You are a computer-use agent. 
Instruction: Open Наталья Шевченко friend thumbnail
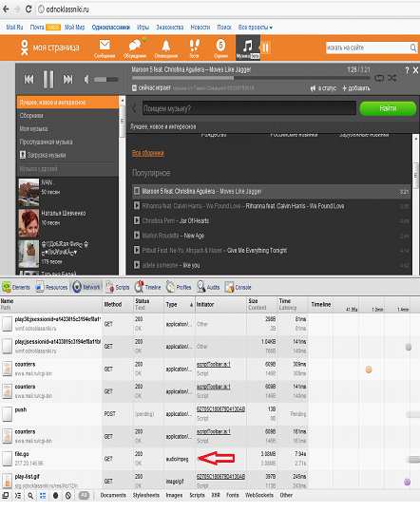click(29, 223)
